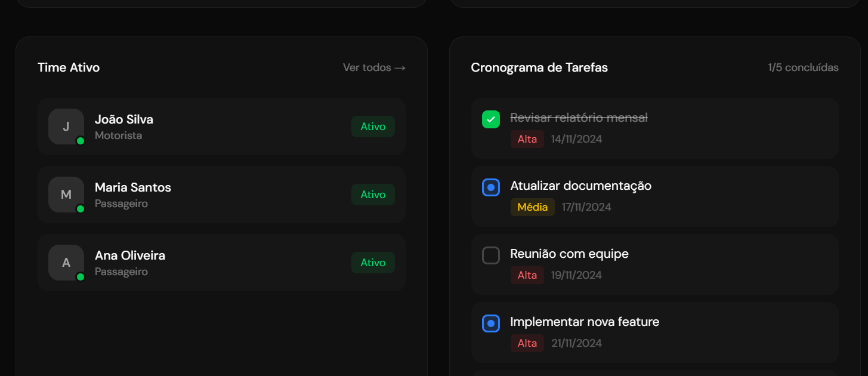Toggle the Atualizar documentação task checkbox
This screenshot has height=376, width=868.
point(490,187)
